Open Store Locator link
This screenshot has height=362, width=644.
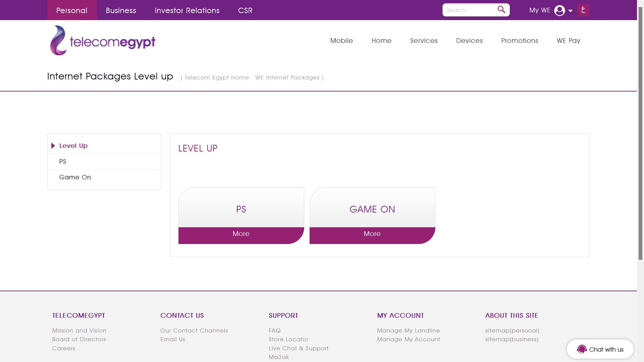[288, 339]
